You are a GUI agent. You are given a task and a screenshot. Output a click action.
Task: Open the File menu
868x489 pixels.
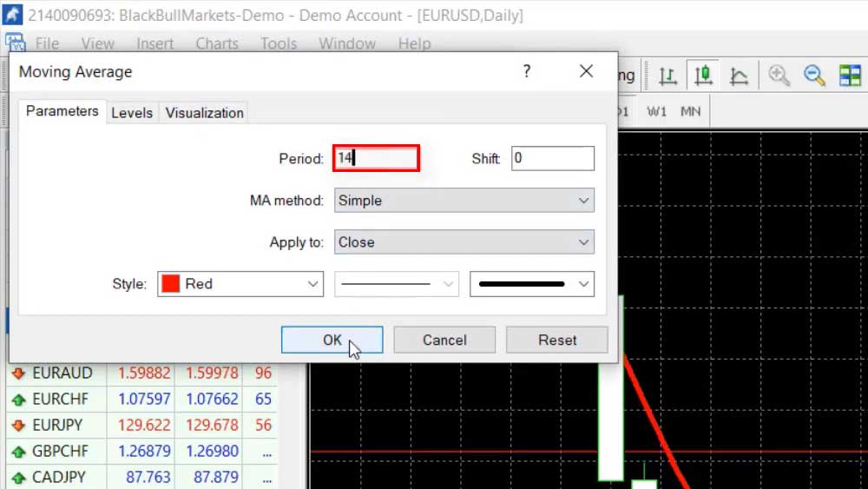pos(47,43)
